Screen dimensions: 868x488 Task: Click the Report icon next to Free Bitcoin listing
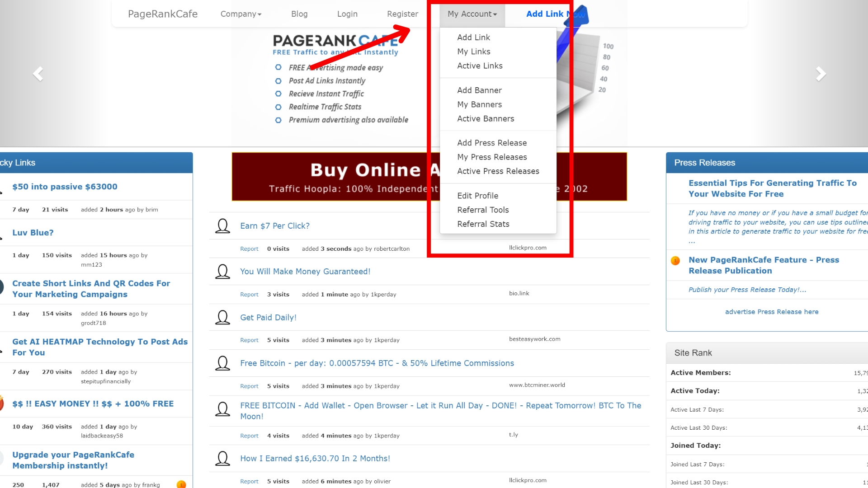click(249, 385)
